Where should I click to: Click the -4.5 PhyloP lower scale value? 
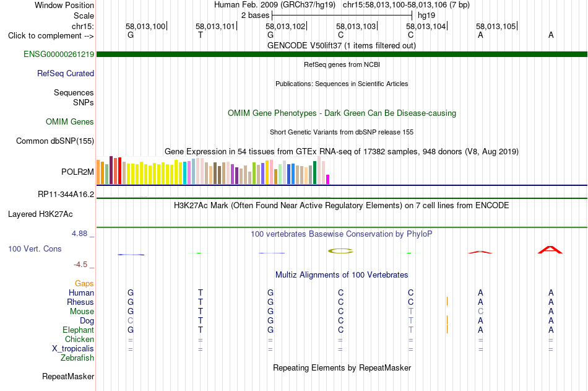point(80,265)
